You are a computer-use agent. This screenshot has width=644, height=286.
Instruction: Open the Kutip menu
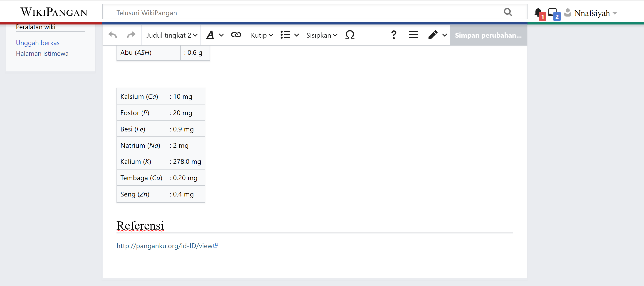(x=262, y=35)
